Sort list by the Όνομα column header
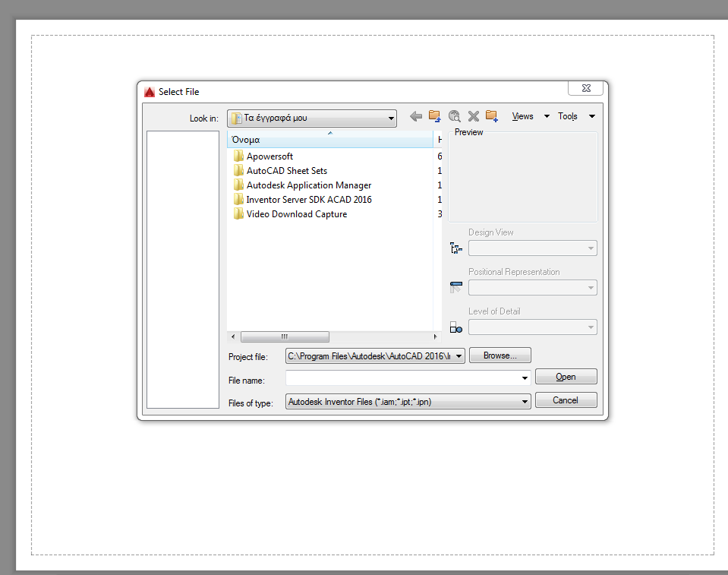This screenshot has width=728, height=575. tap(330, 139)
